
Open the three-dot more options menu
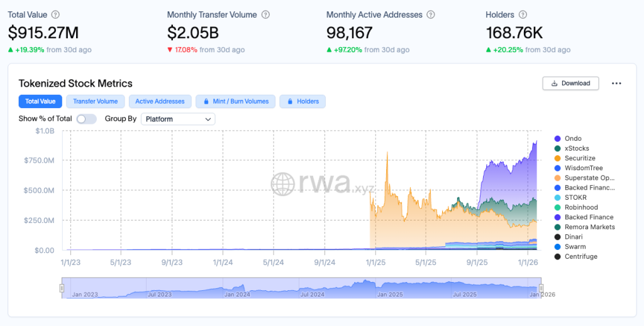[616, 84]
